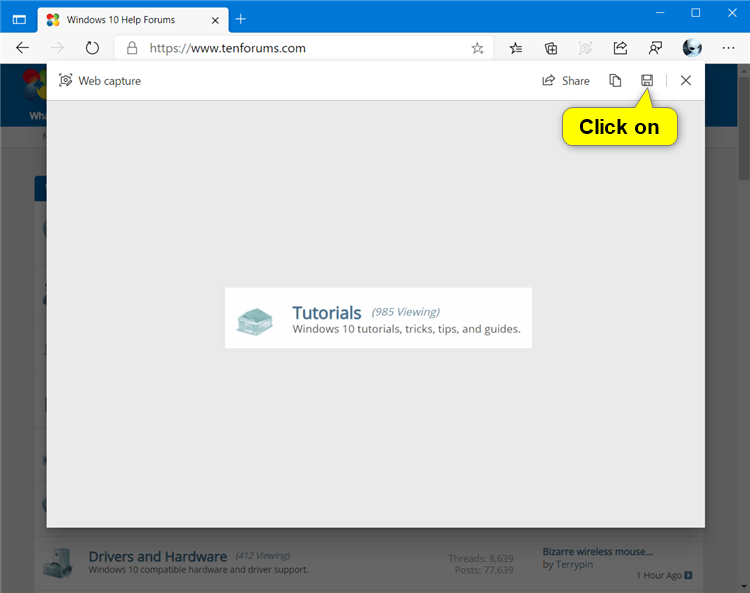
Task: Click the Save icon in Web capture
Action: (x=647, y=80)
